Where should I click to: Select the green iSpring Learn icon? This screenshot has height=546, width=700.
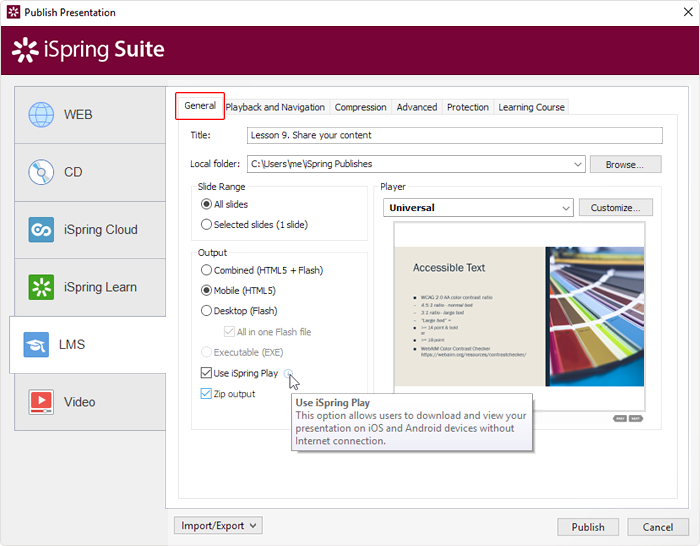click(x=41, y=287)
